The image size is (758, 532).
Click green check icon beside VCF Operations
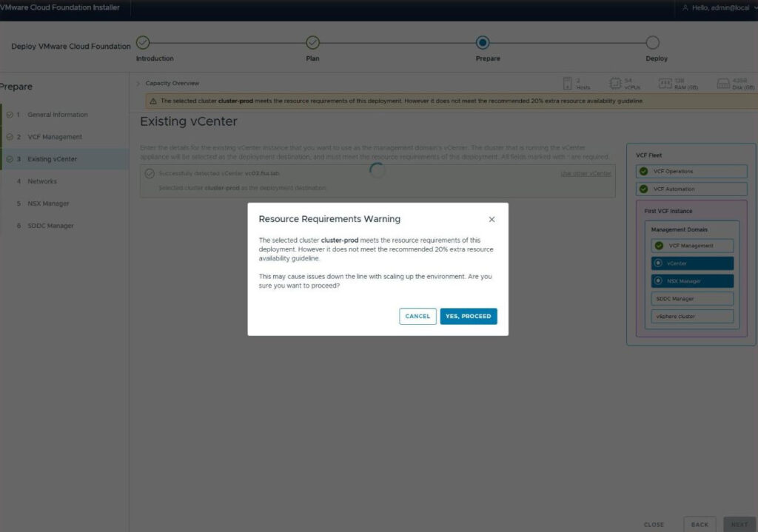coord(643,171)
